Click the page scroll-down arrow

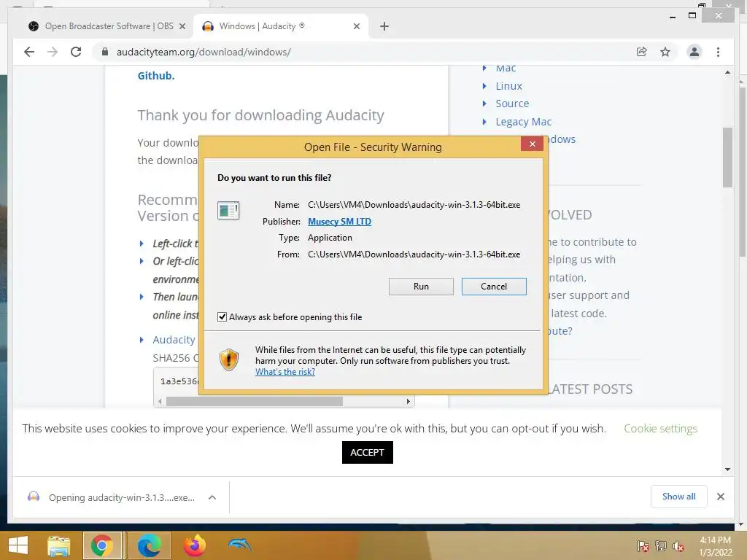point(727,470)
